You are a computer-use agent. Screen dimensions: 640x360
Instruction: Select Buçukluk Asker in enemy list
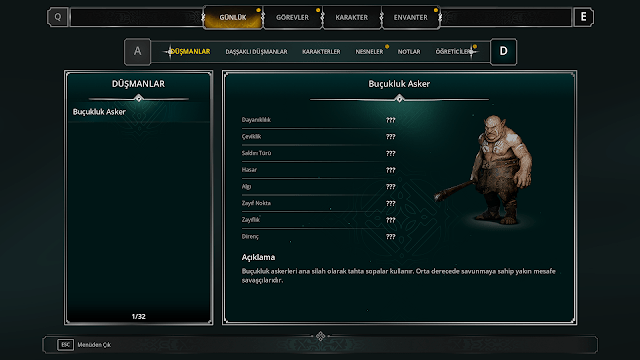coord(139,112)
